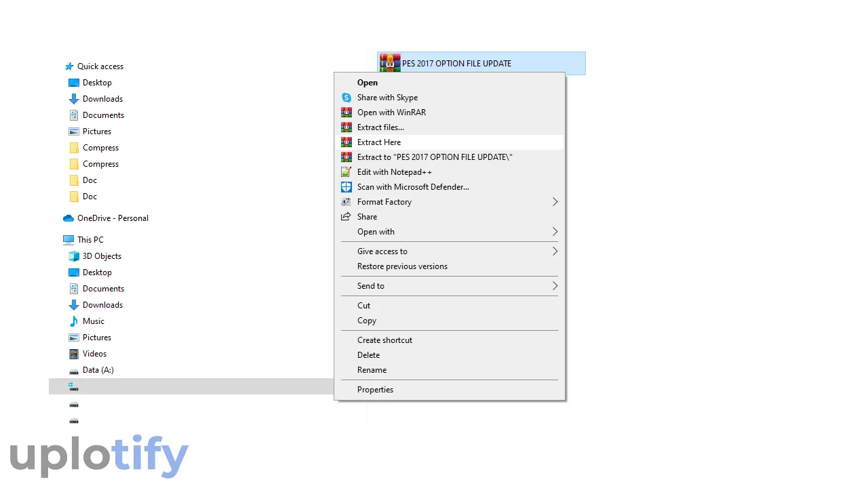The width and height of the screenshot is (868, 488).
Task: Click the 3D Objects cube icon
Action: click(x=74, y=256)
